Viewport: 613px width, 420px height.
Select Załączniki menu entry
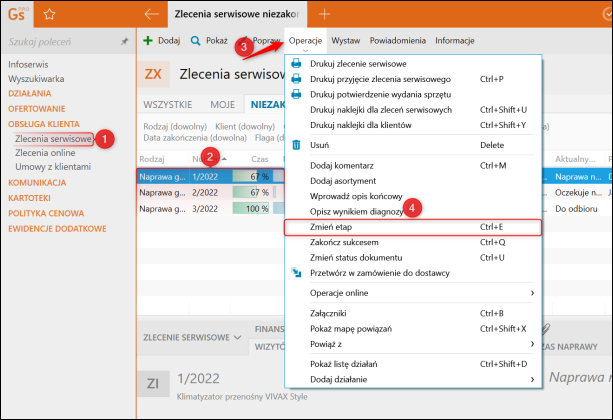(413, 314)
